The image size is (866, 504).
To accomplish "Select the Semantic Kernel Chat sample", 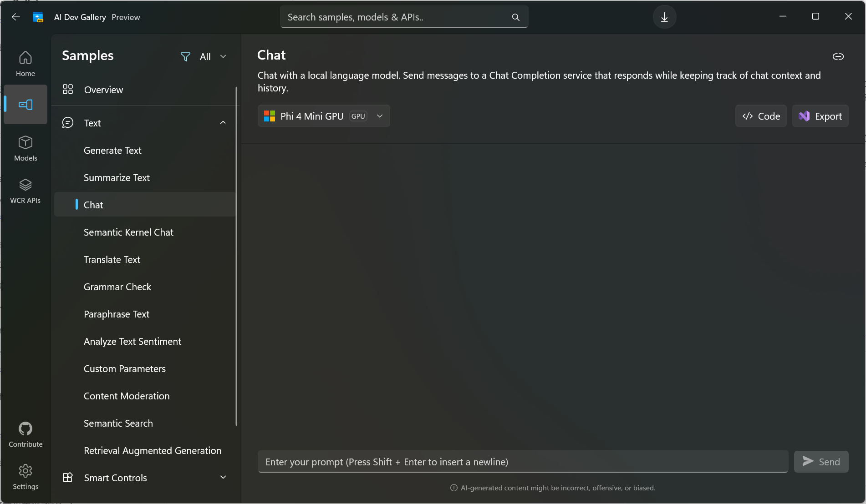I will [x=128, y=232].
